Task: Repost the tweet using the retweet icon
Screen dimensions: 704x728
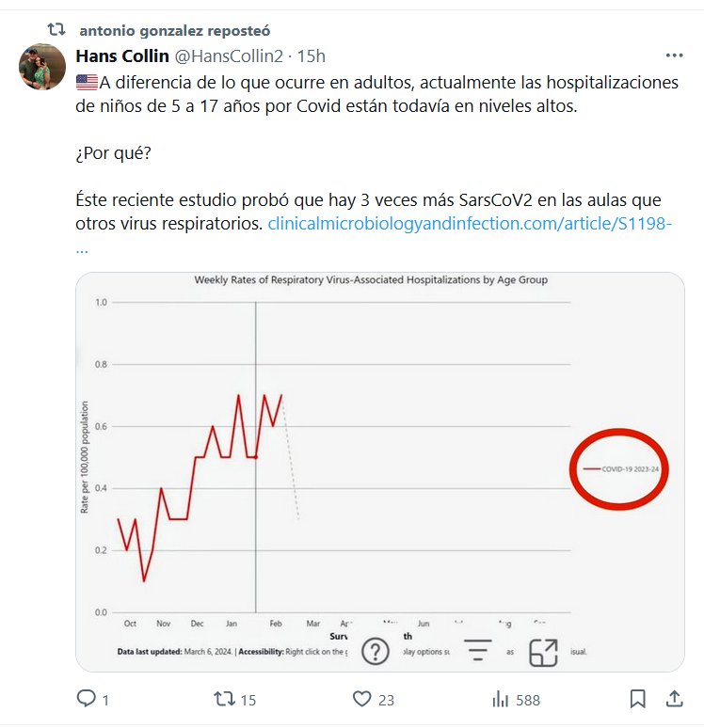Action: pos(223,699)
